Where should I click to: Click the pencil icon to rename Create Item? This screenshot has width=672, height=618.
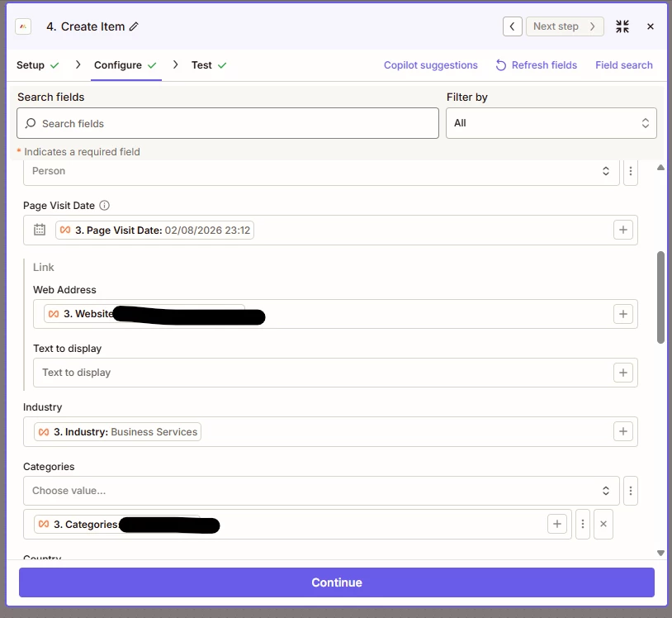click(x=134, y=26)
